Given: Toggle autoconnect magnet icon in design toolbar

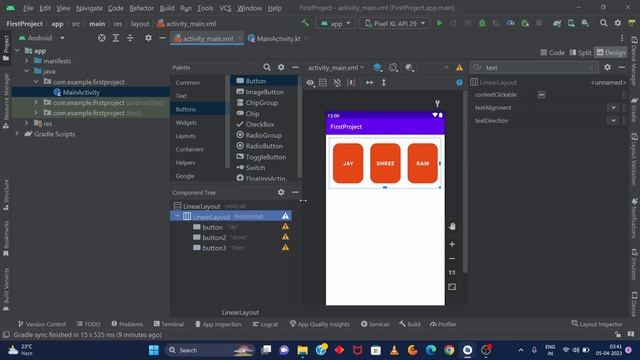Looking at the screenshot, I should point(337,83).
